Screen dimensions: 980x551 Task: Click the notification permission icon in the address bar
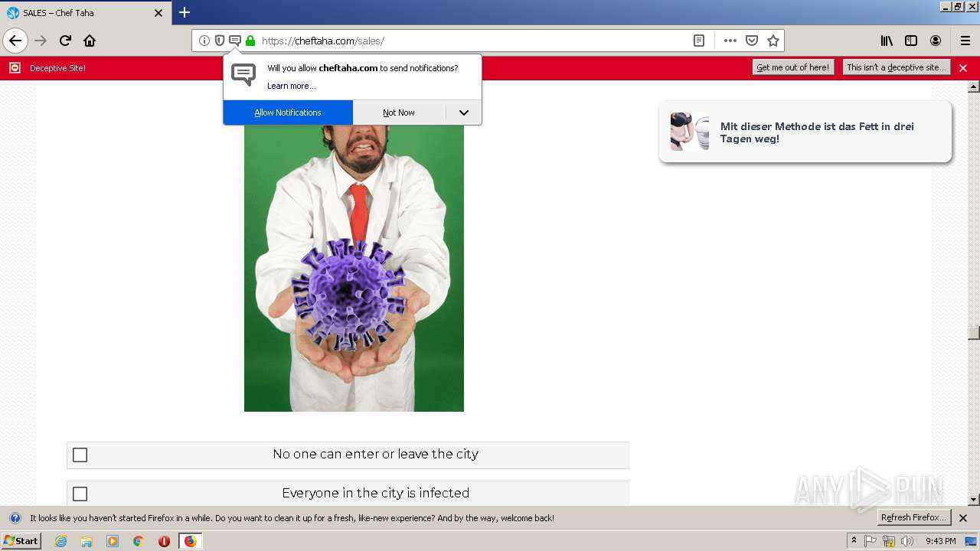tap(234, 41)
